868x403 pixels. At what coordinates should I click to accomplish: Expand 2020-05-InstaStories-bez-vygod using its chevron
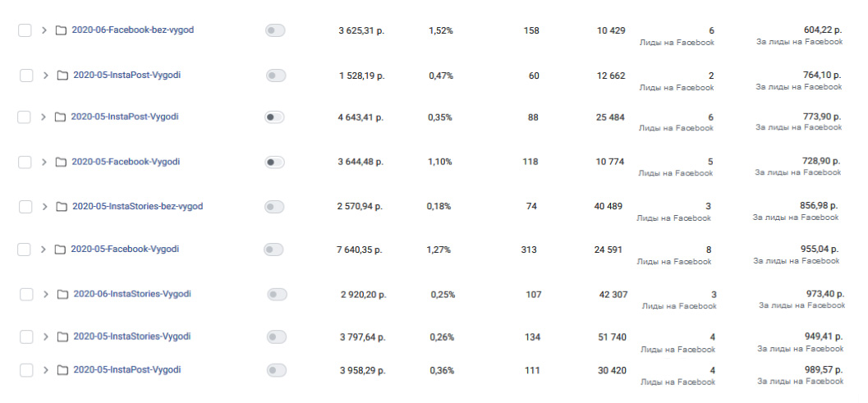click(x=44, y=207)
